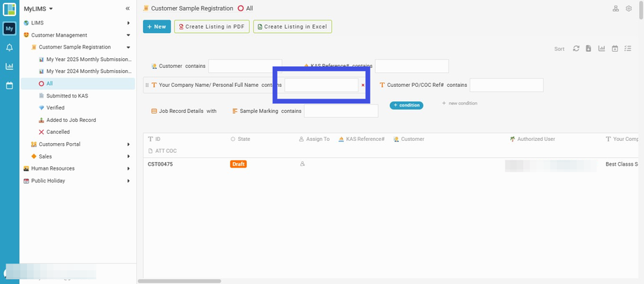Focus the Customer PO/COC Ref# field
This screenshot has height=284, width=644.
pyautogui.click(x=506, y=86)
